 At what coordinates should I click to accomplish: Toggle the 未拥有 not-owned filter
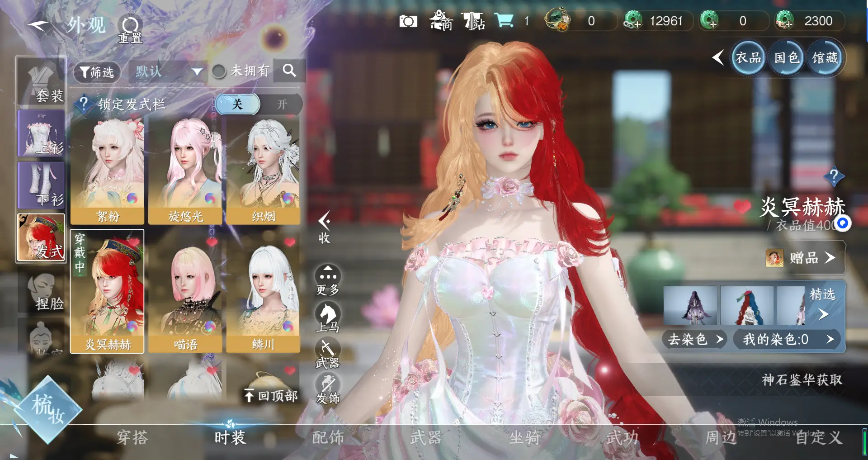coord(219,71)
